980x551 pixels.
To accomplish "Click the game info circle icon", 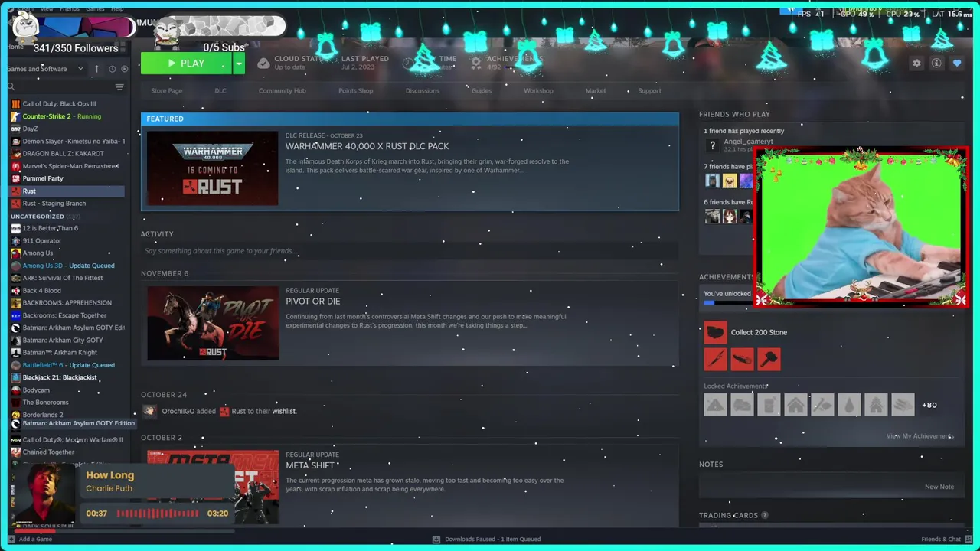I will click(x=936, y=64).
